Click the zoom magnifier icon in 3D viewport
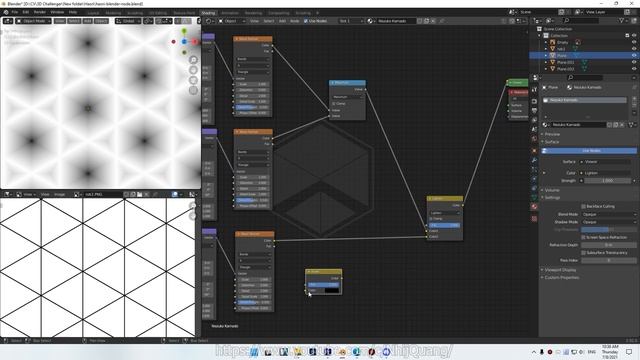The image size is (640, 360). click(x=193, y=60)
